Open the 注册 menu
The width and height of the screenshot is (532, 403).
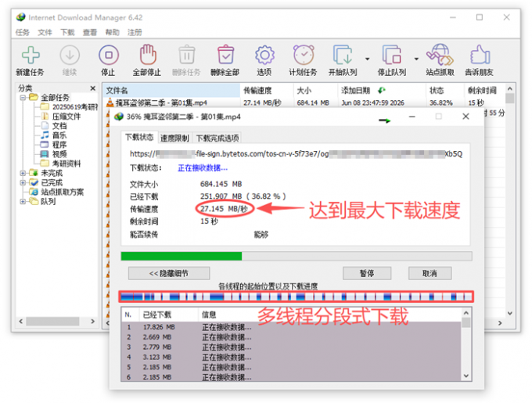135,32
